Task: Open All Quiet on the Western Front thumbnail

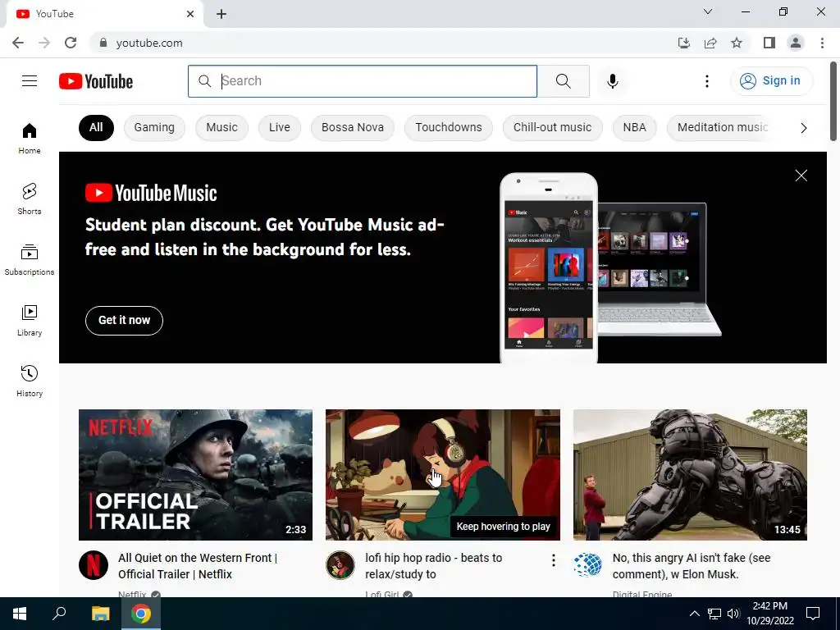Action: click(x=195, y=475)
